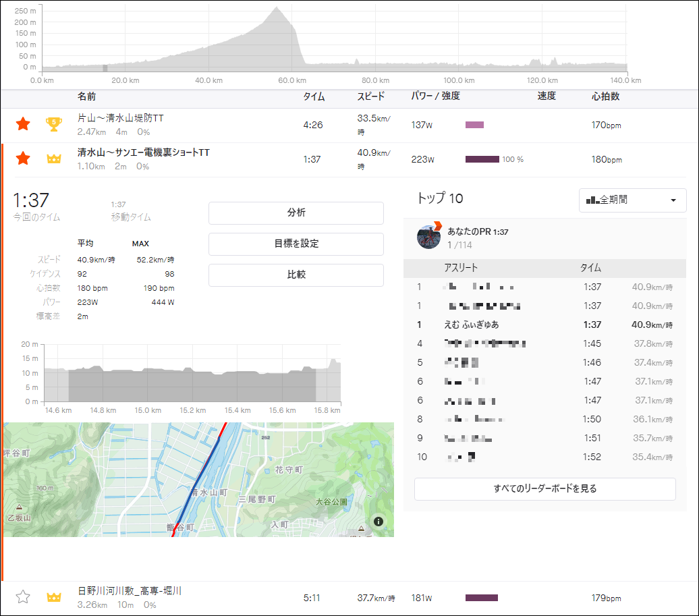This screenshot has width=699, height=616.
Task: Click crown icon on 日野川河川敷_高専-堀川 row
Action: 54,597
